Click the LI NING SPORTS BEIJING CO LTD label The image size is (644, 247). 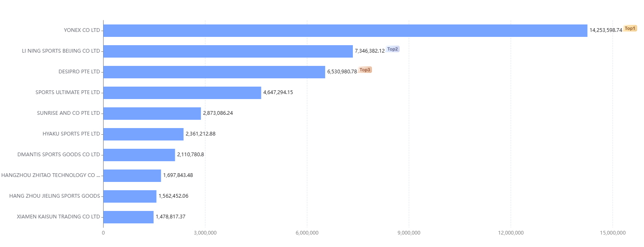tap(61, 51)
